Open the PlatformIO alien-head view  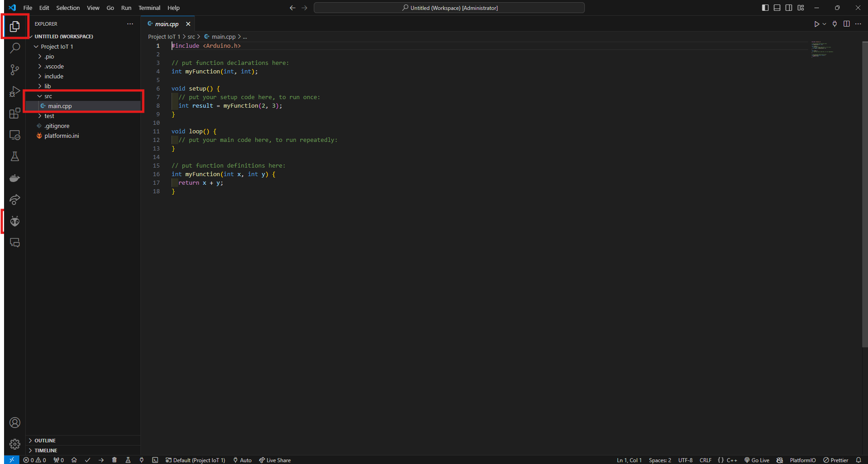pos(15,221)
